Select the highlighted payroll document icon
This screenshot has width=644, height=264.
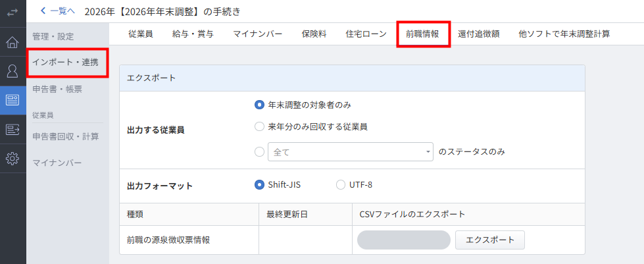(12, 100)
